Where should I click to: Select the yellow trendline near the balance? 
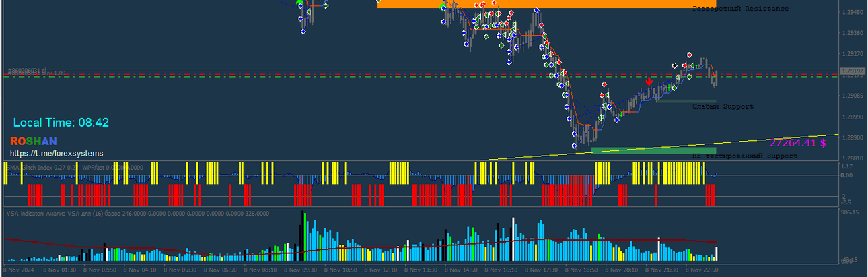[x=659, y=148]
